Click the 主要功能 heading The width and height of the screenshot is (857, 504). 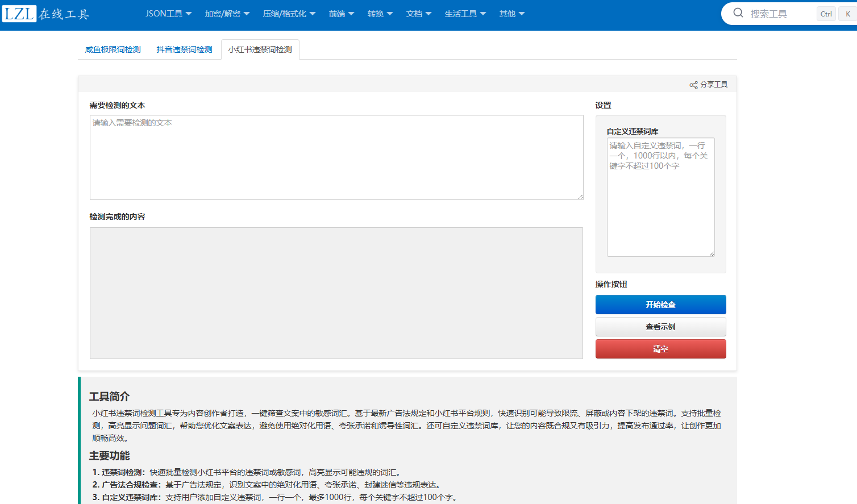click(x=110, y=456)
